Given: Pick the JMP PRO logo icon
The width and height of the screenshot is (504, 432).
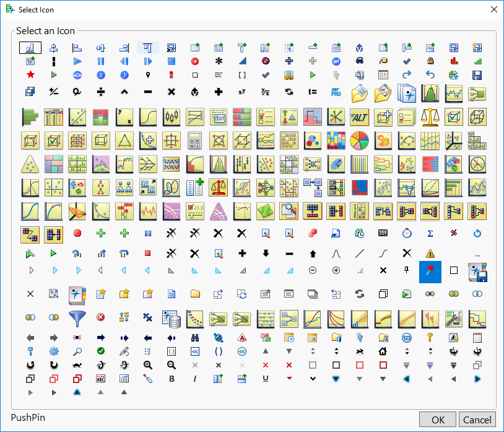Looking at the screenshot, I should pos(336,92).
